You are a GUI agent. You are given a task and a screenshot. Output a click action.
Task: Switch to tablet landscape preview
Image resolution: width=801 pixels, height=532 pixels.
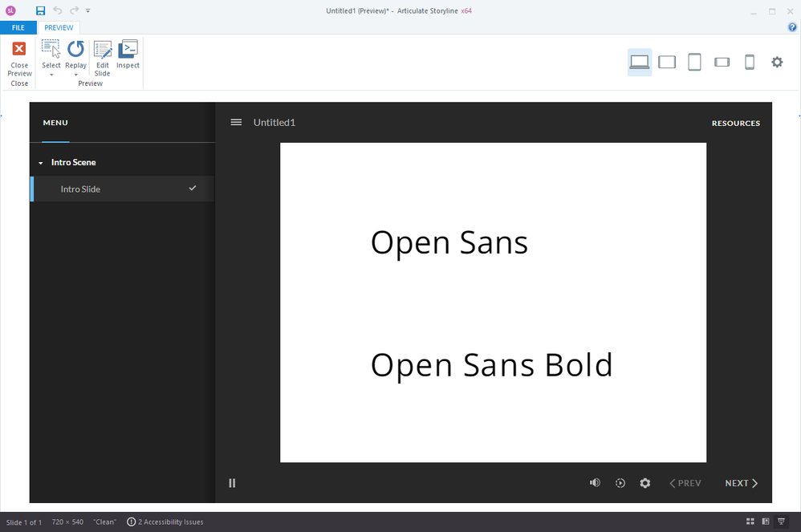[x=667, y=63]
